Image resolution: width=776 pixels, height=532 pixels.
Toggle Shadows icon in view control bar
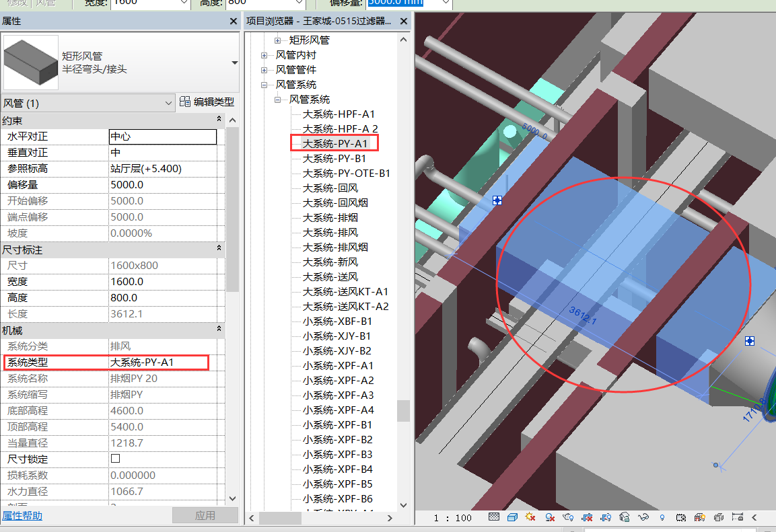tap(550, 517)
